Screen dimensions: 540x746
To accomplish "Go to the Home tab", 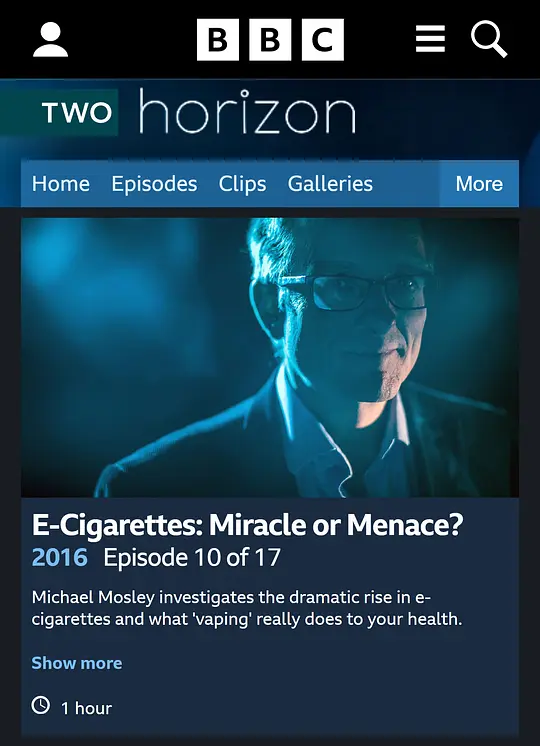I will tap(61, 184).
